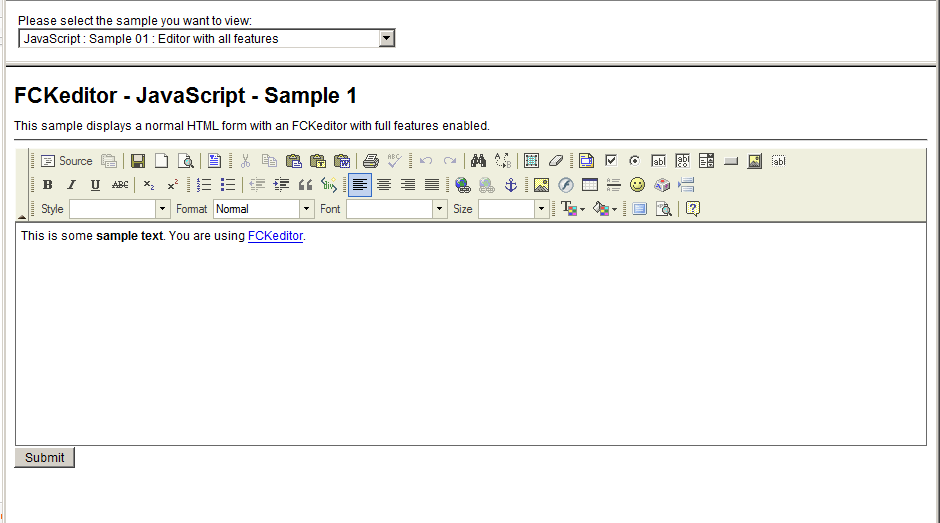Click the Undo arrow icon
The height and width of the screenshot is (523, 940).
pyautogui.click(x=426, y=161)
